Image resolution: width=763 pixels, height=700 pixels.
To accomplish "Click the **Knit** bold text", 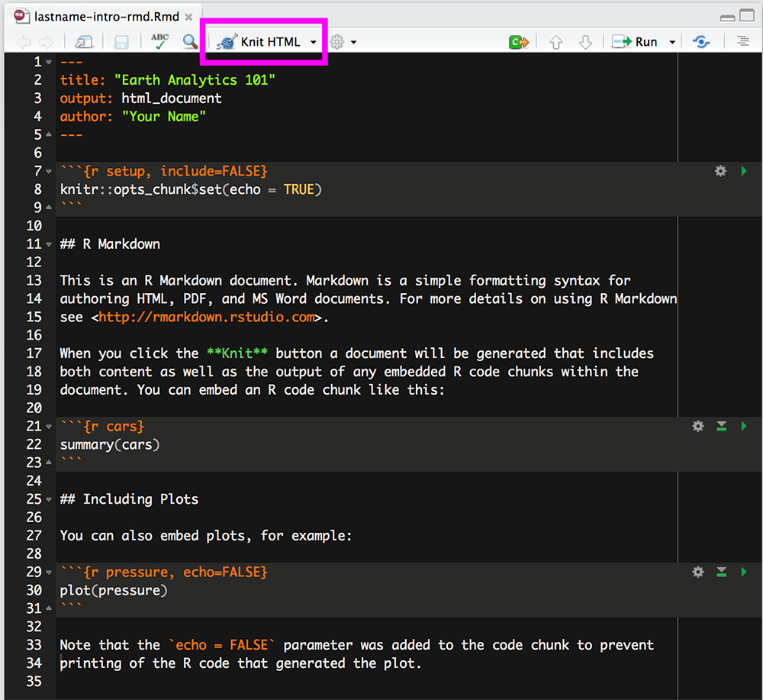I will (237, 353).
